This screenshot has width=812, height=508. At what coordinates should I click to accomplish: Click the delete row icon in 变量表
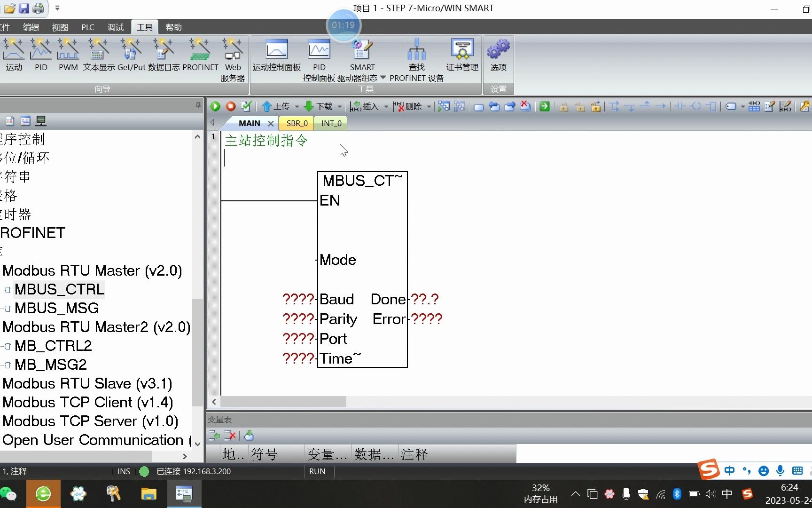click(x=230, y=436)
